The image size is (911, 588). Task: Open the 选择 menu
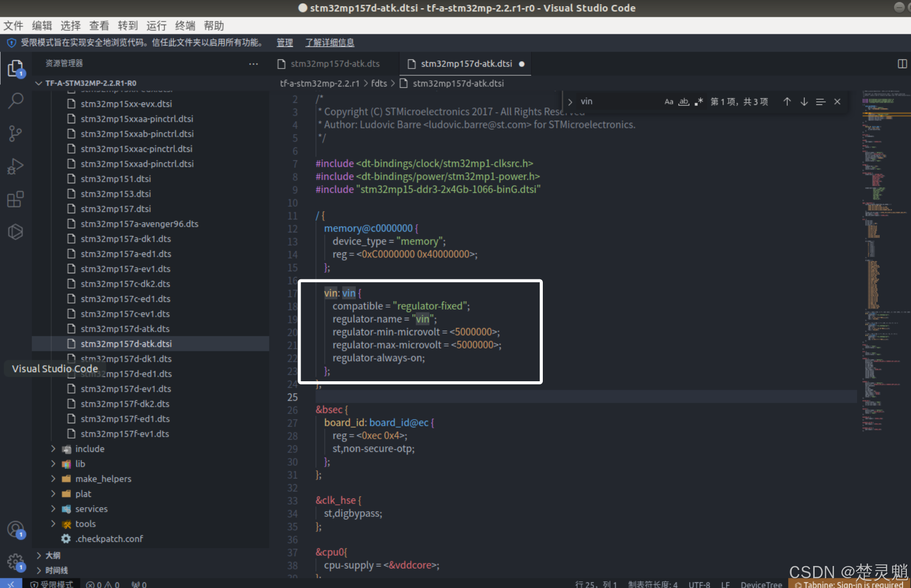[x=71, y=26]
